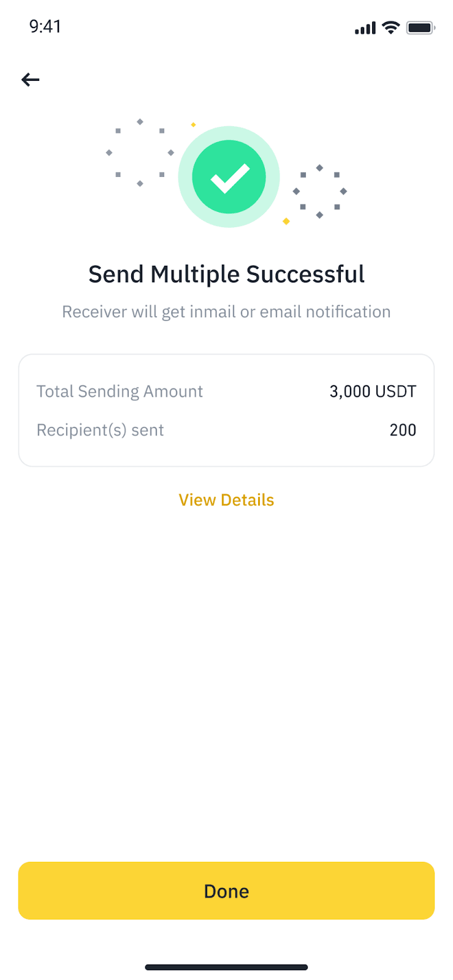Tap the Wi-Fi status icon
The width and height of the screenshot is (453, 980).
tap(390, 28)
